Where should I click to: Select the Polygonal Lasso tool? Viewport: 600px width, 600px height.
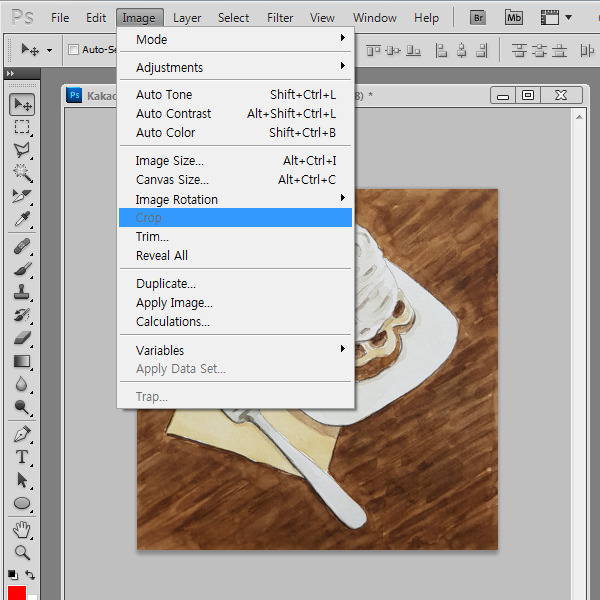click(x=22, y=150)
